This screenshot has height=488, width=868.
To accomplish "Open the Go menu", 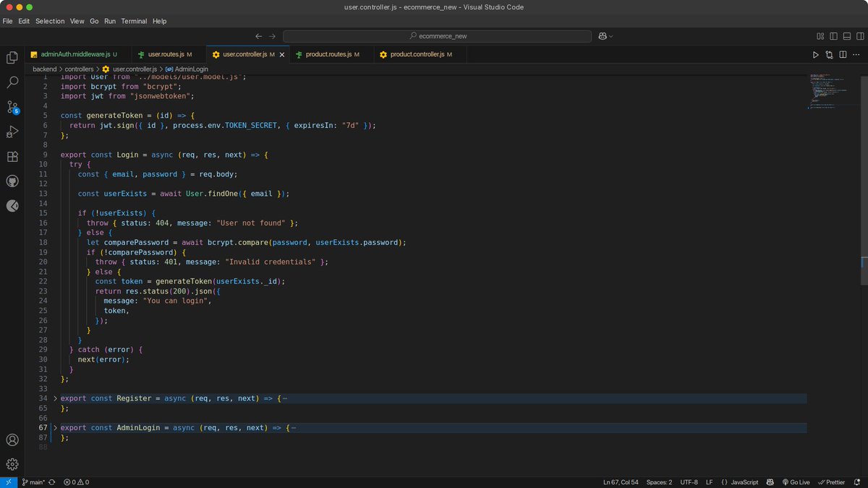I will (x=95, y=21).
